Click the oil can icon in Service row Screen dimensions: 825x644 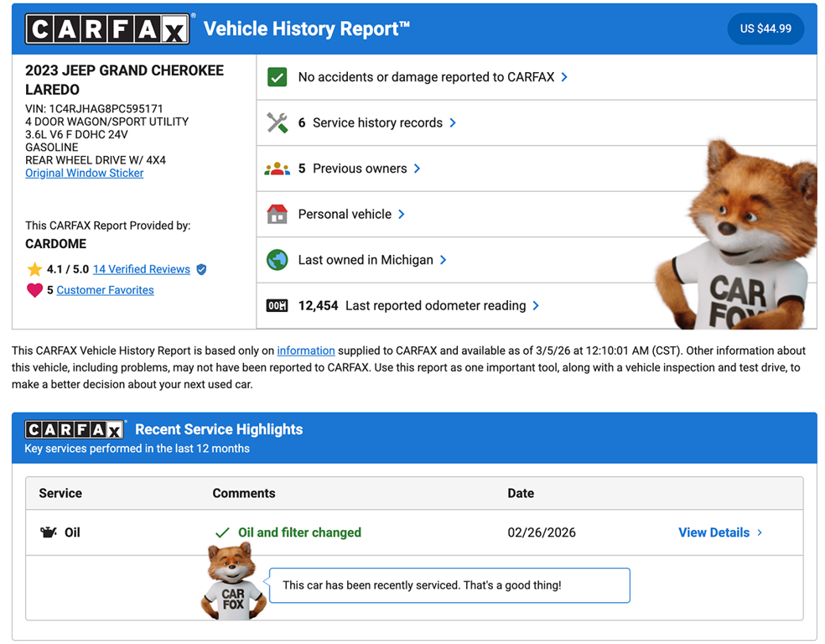tap(49, 532)
